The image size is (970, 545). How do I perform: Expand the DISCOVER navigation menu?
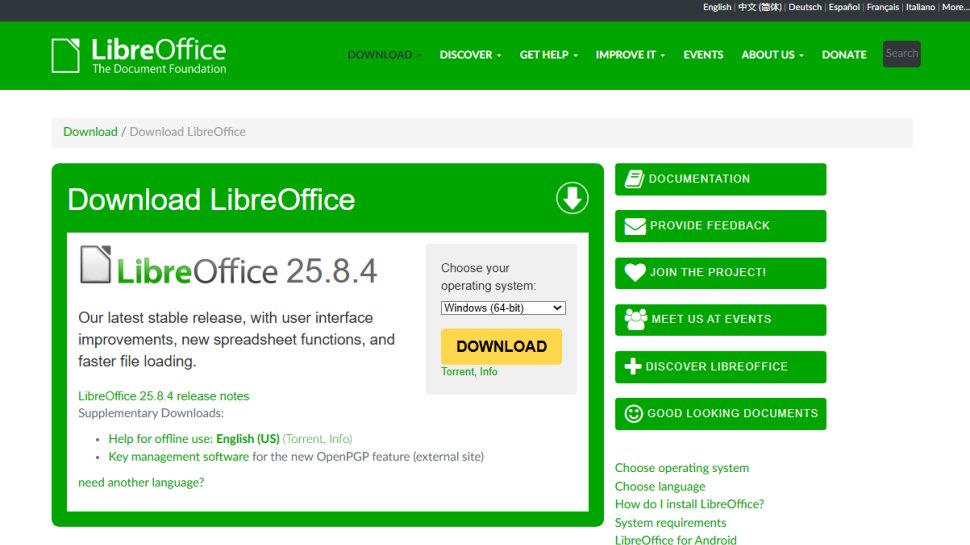tap(470, 55)
